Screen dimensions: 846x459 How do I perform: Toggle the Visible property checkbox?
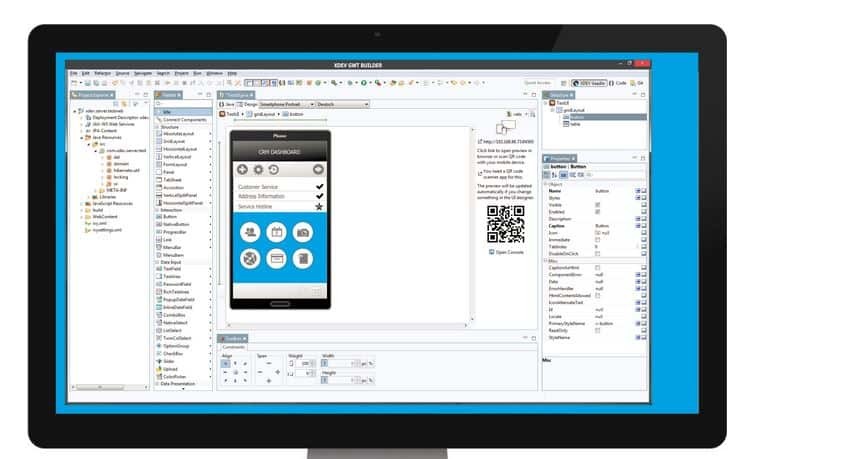598,204
